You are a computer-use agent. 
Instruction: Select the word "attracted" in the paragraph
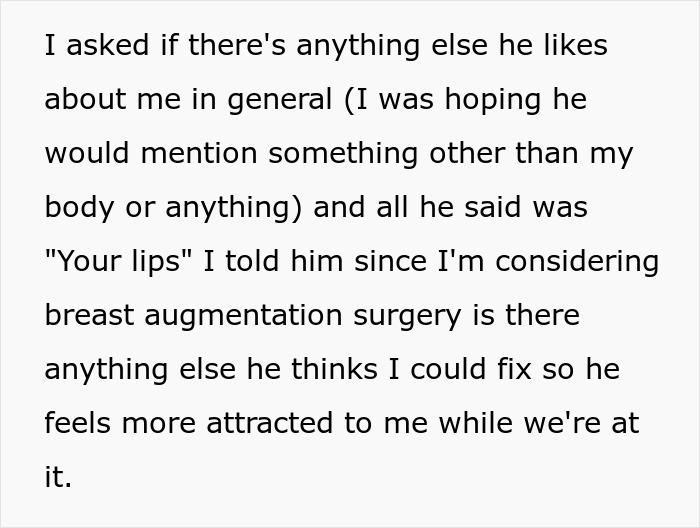270,423
